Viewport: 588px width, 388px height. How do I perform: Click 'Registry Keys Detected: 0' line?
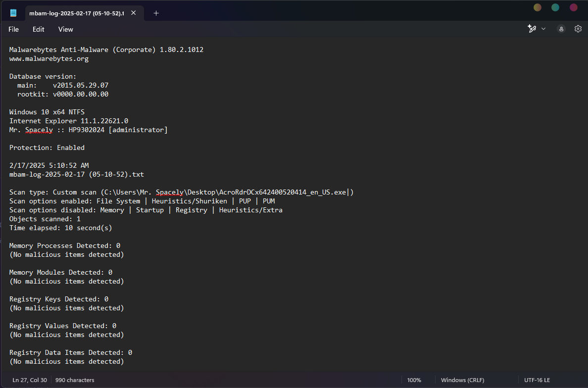point(59,299)
